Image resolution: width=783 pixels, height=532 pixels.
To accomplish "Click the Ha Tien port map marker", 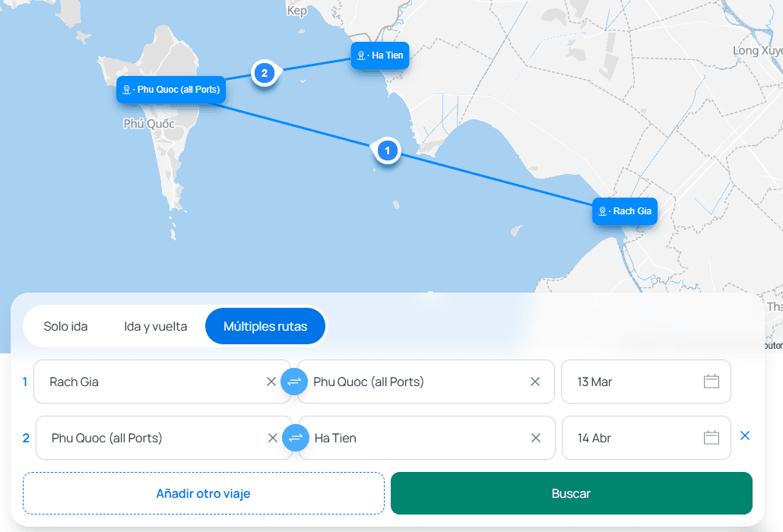I will [380, 55].
